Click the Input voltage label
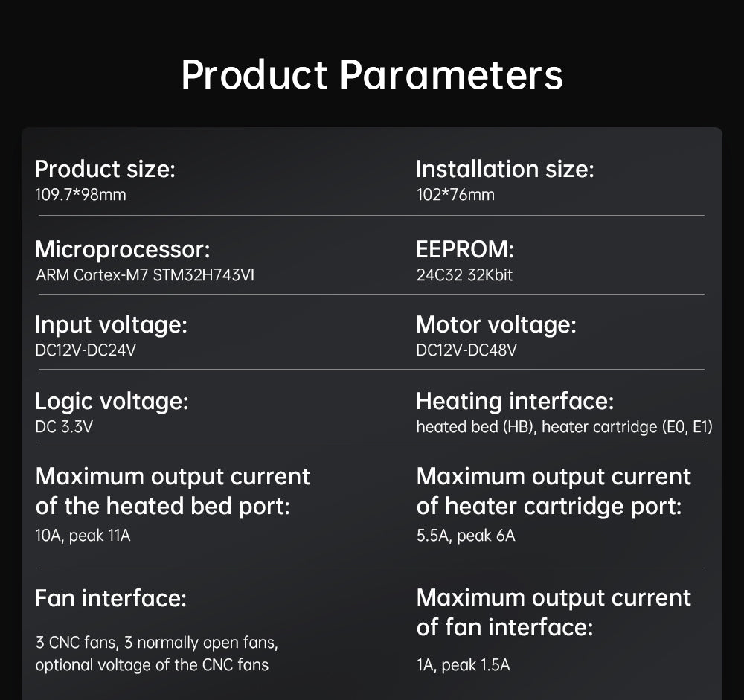This screenshot has width=744, height=700. [111, 325]
